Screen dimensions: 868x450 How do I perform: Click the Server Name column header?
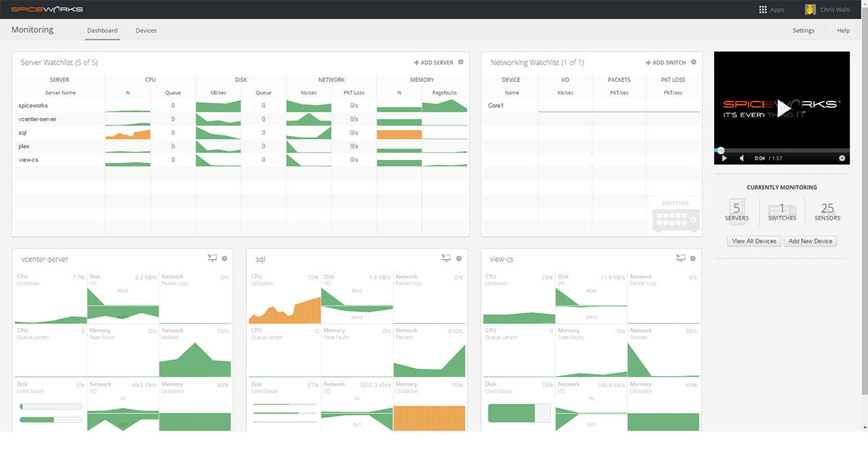point(60,93)
